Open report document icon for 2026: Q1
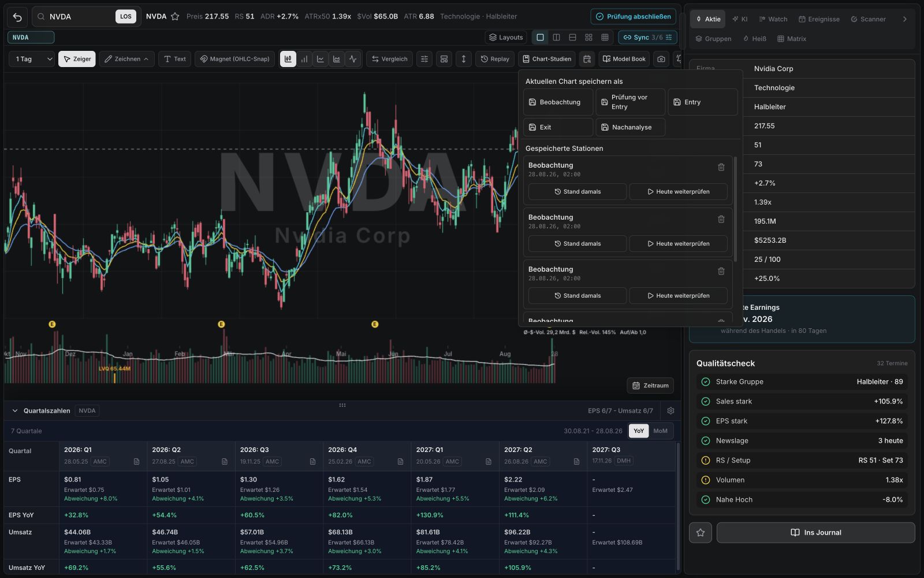 [x=136, y=461]
